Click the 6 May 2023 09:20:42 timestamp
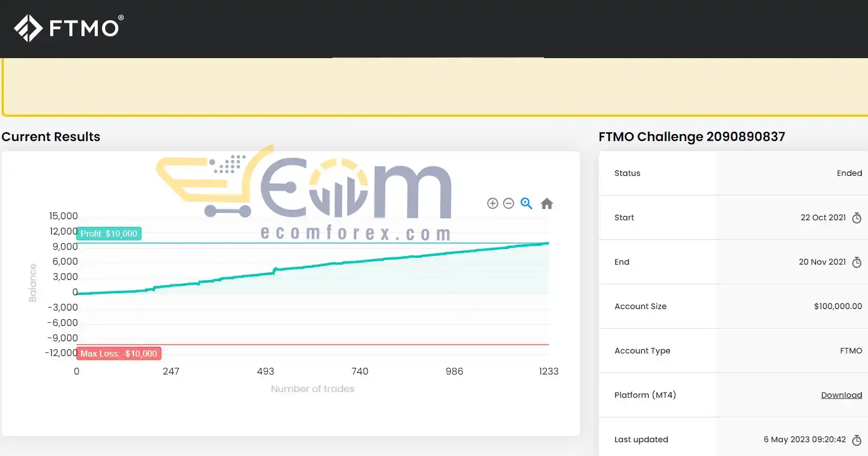 click(805, 440)
